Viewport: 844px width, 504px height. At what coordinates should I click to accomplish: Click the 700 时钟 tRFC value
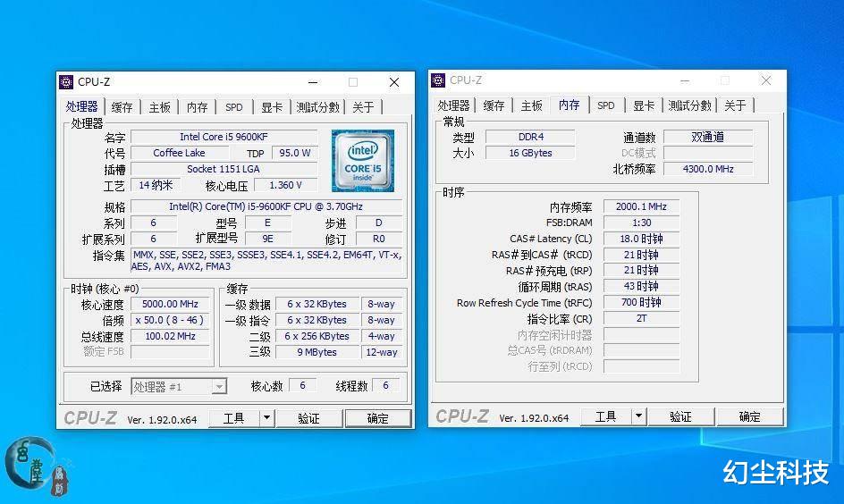[x=642, y=302]
